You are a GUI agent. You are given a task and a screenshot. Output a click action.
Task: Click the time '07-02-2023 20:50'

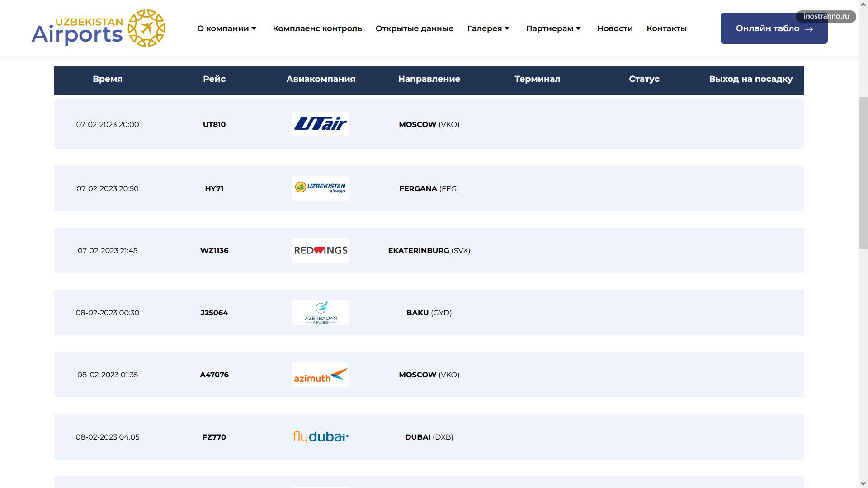[x=108, y=188]
